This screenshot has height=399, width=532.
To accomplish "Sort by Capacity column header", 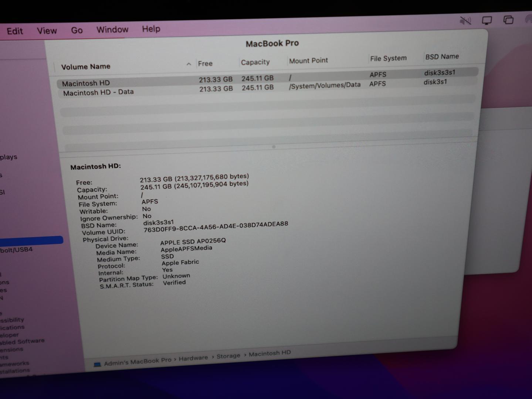I will tap(255, 62).
